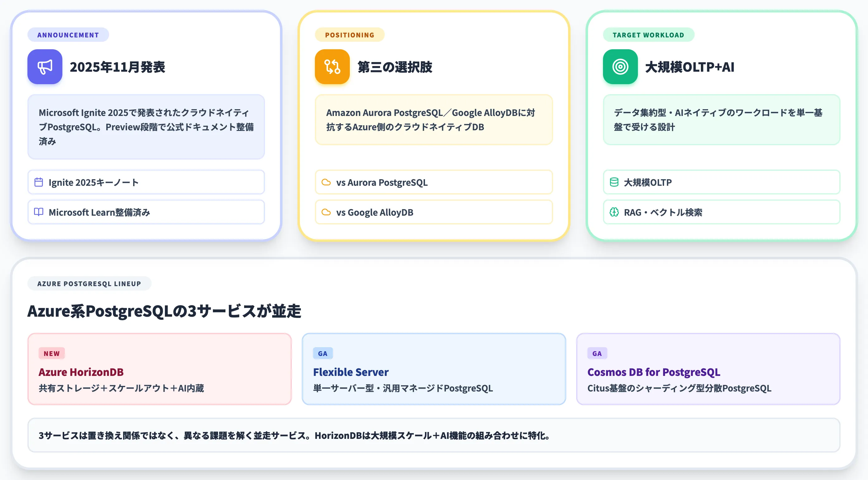Click the データ集約型 description box
The height and width of the screenshot is (480, 868).
click(721, 120)
